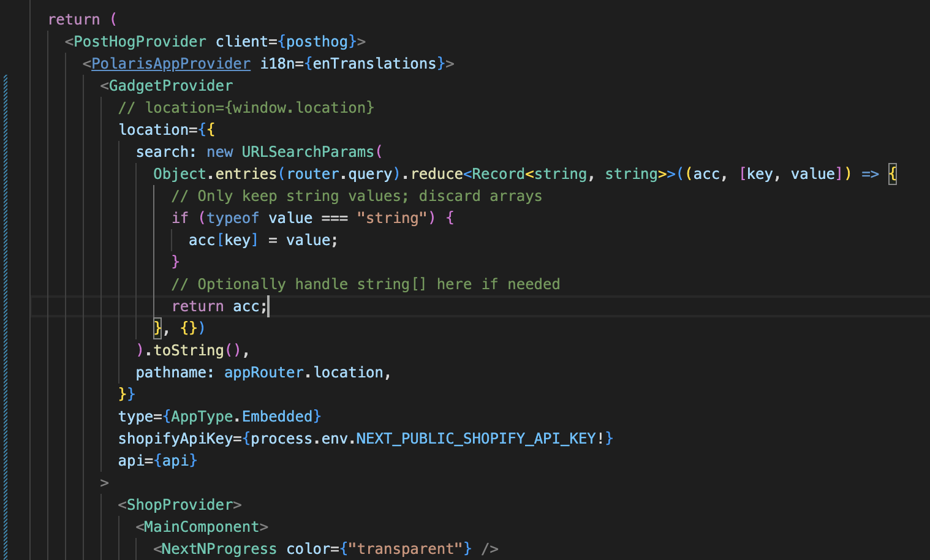930x560 pixels.
Task: Click the pathname property key
Action: (x=171, y=373)
